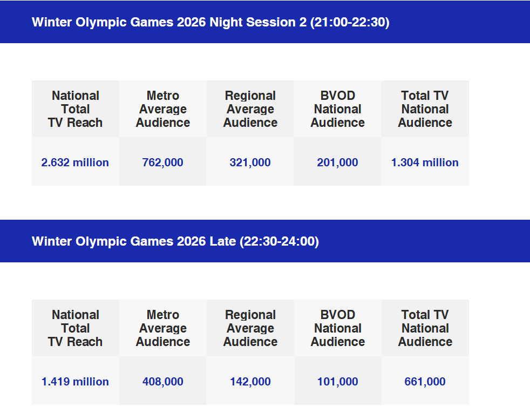
Task: Select the 2.632 million reach value
Action: tap(75, 162)
